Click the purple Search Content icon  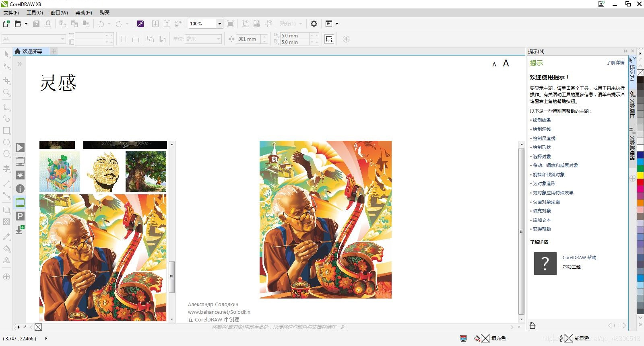[x=140, y=24]
